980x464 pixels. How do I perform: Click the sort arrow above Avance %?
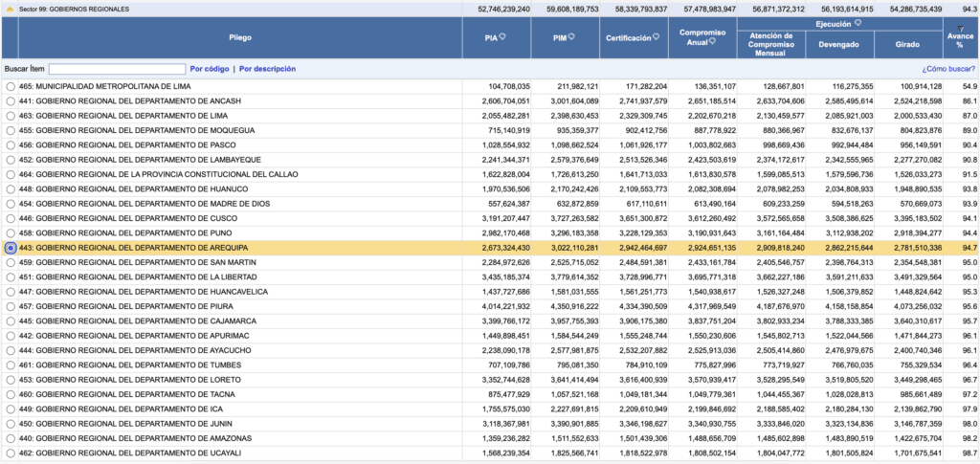pyautogui.click(x=960, y=30)
